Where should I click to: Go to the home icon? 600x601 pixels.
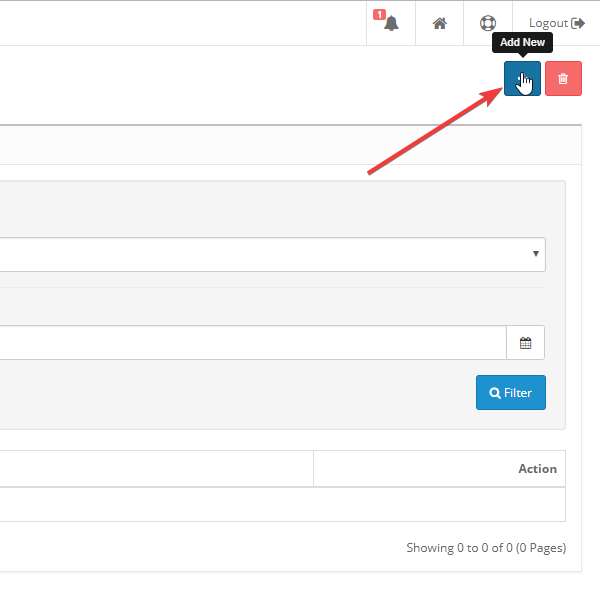pyautogui.click(x=439, y=23)
